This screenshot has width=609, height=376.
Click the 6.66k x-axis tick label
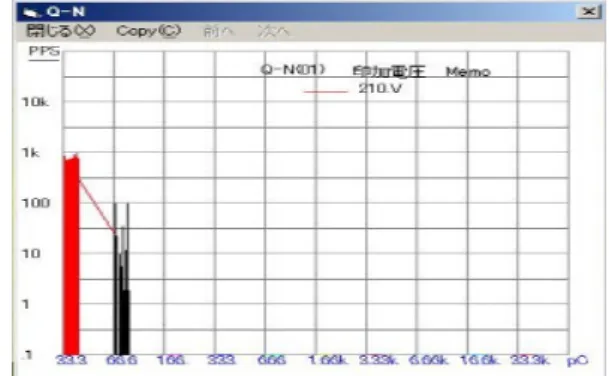[428, 360]
